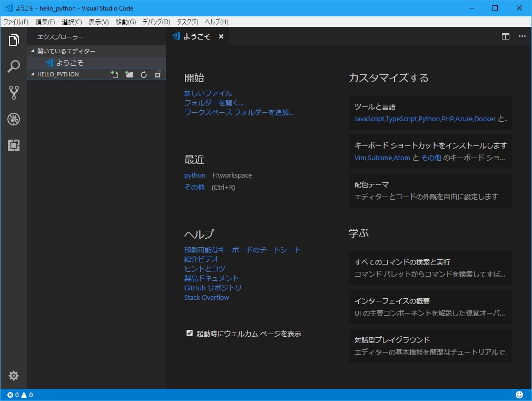Open the デバッグ(D) menu

coord(156,22)
